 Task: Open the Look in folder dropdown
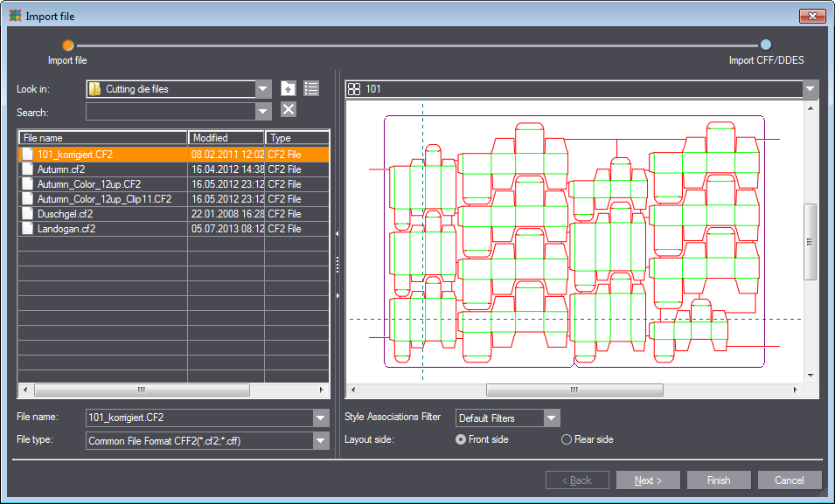click(263, 89)
